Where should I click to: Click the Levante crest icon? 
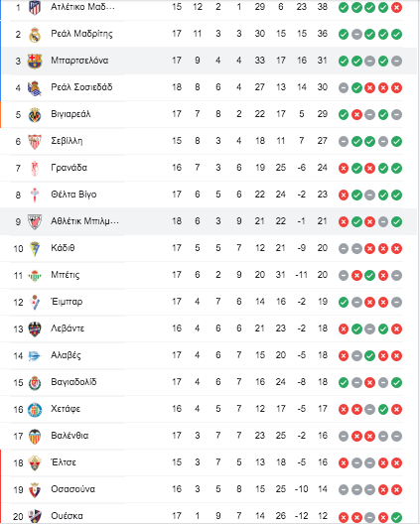point(35,329)
